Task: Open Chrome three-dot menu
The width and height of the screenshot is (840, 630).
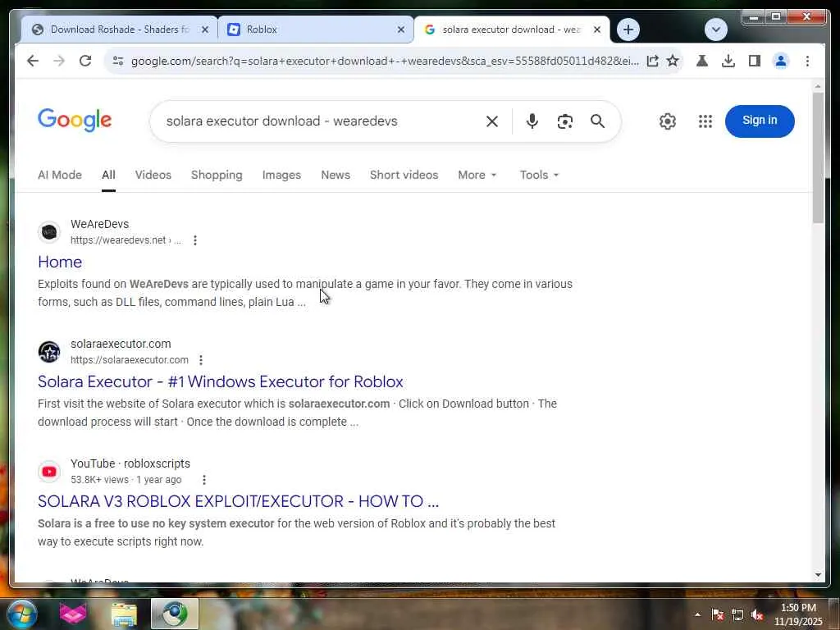Action: [x=807, y=61]
